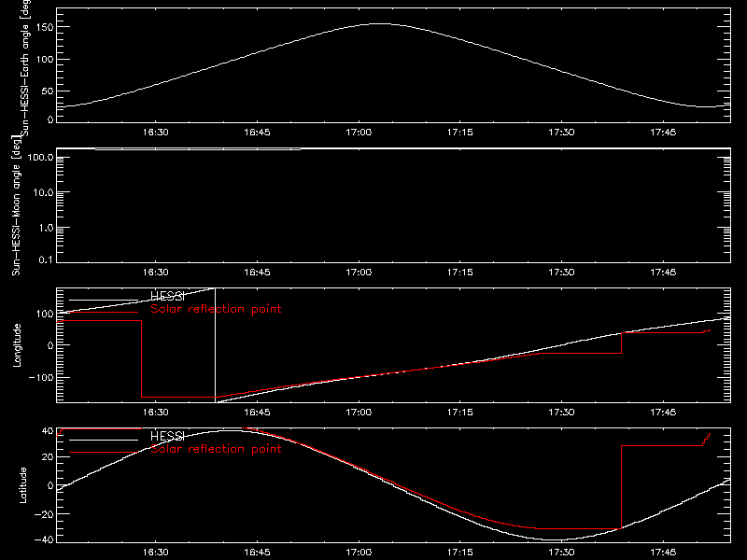Image resolution: width=747 pixels, height=560 pixels.
Task: Select the "Longitude" y-axis title
Action: click(x=17, y=345)
